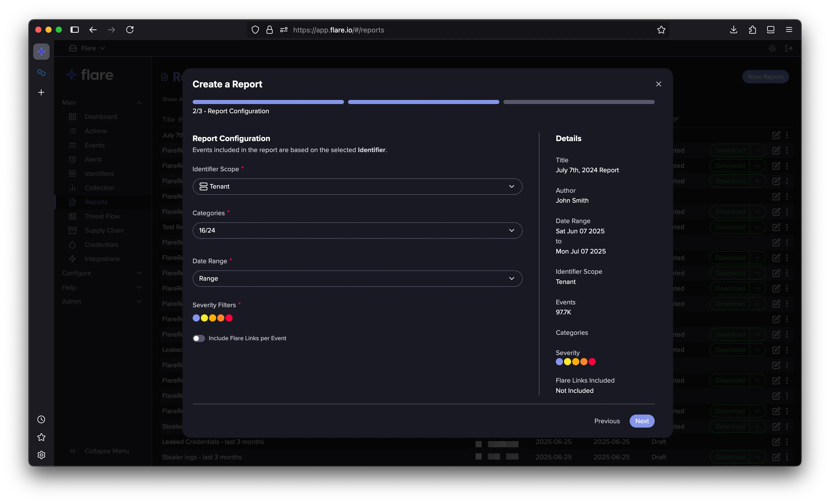Reload the page in the browser
Viewport: 830px width, 504px height.
pyautogui.click(x=130, y=30)
